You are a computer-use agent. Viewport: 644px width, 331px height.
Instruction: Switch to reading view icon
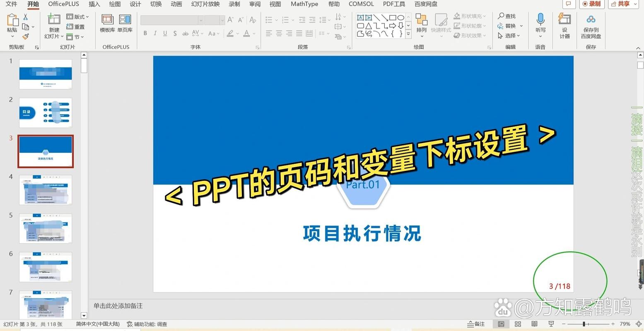click(534, 324)
